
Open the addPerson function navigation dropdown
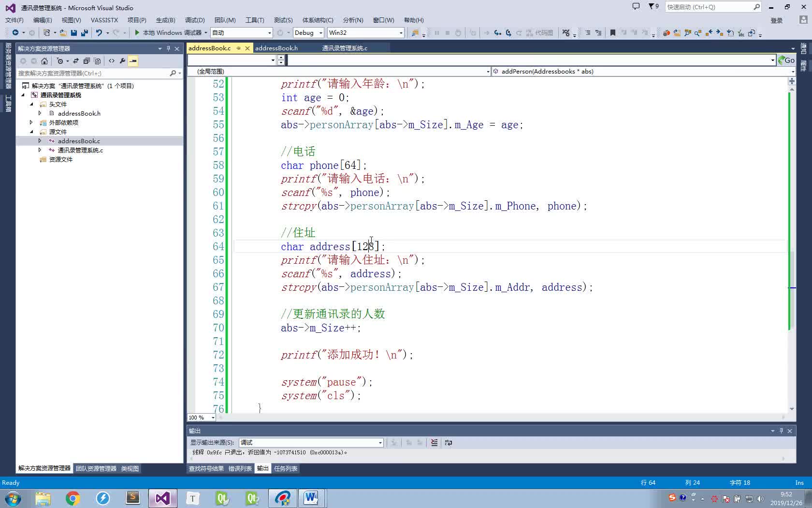pyautogui.click(x=643, y=71)
